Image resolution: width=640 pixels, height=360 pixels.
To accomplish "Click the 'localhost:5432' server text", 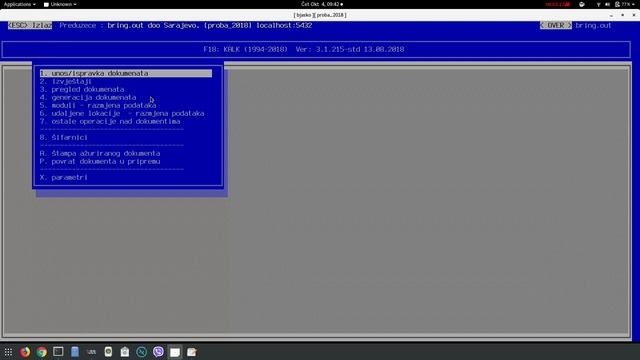I will (284, 25).
